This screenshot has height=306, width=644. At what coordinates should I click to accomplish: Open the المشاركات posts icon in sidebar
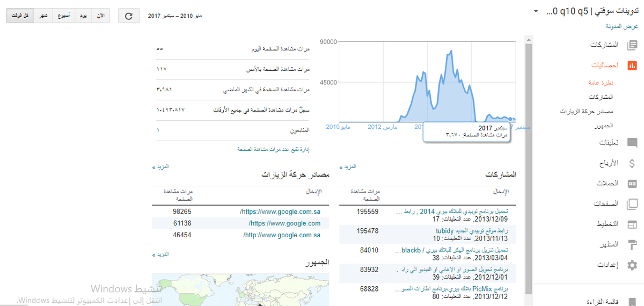click(632, 45)
